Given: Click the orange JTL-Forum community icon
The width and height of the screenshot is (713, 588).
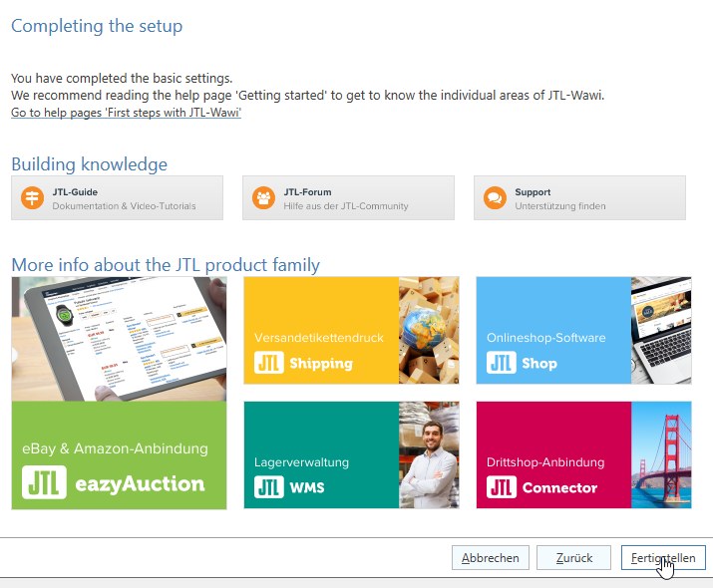Looking at the screenshot, I should (x=263, y=198).
